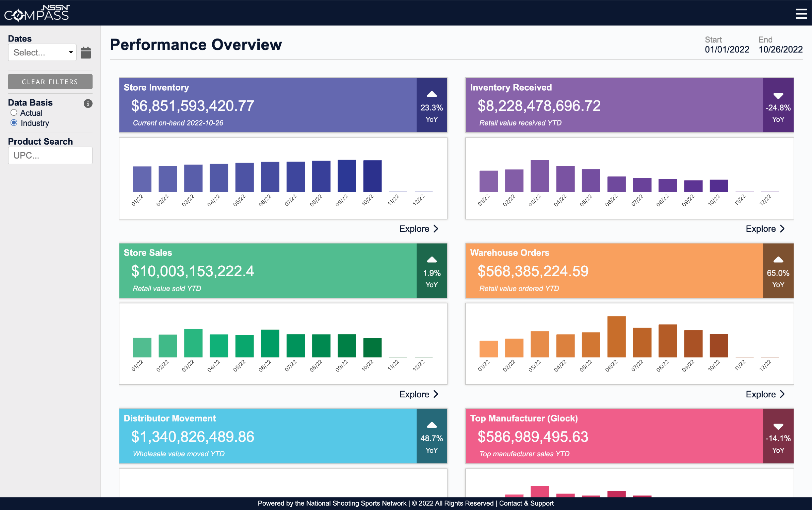Click the 08/22 bar in Warehouse Orders chart
The width and height of the screenshot is (812, 510).
tap(667, 341)
